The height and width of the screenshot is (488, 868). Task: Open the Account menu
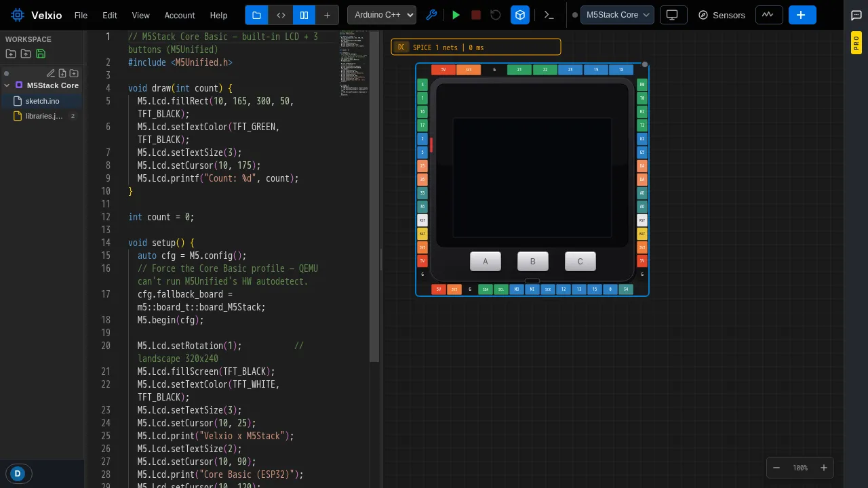pyautogui.click(x=180, y=15)
